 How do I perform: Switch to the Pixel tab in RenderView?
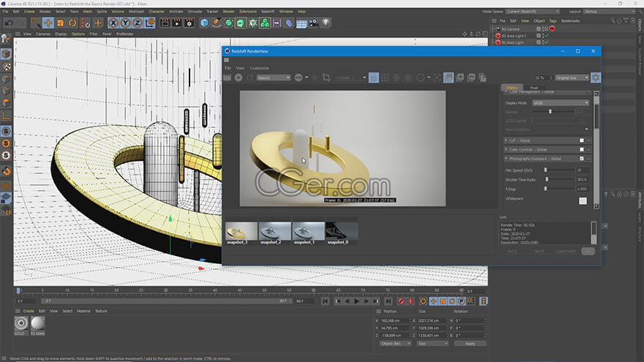(x=533, y=88)
